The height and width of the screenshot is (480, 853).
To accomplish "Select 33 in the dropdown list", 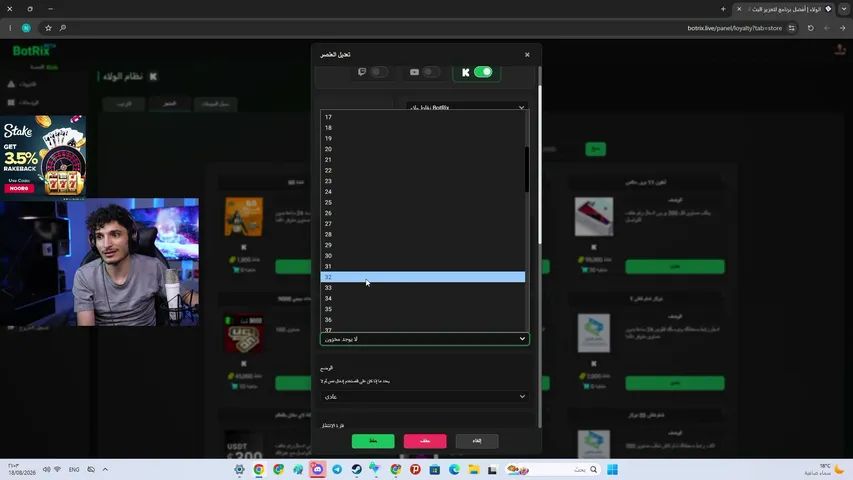I will pos(423,288).
